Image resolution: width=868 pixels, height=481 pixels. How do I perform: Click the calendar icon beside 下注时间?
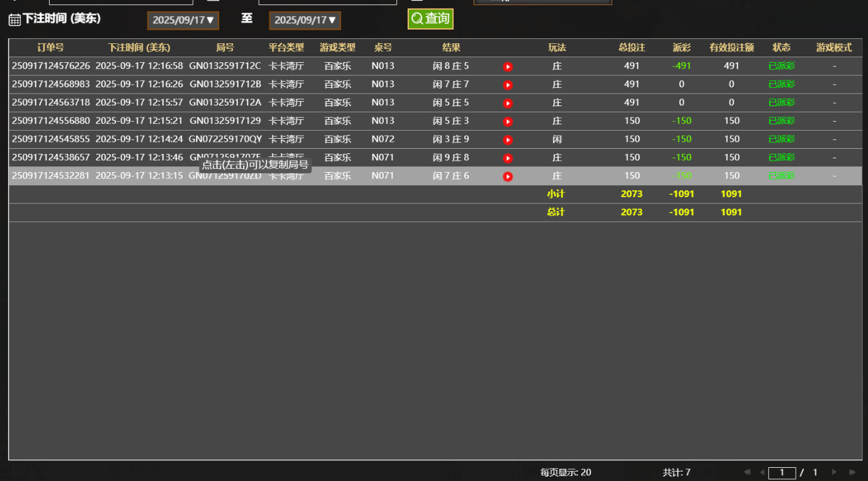[14, 20]
